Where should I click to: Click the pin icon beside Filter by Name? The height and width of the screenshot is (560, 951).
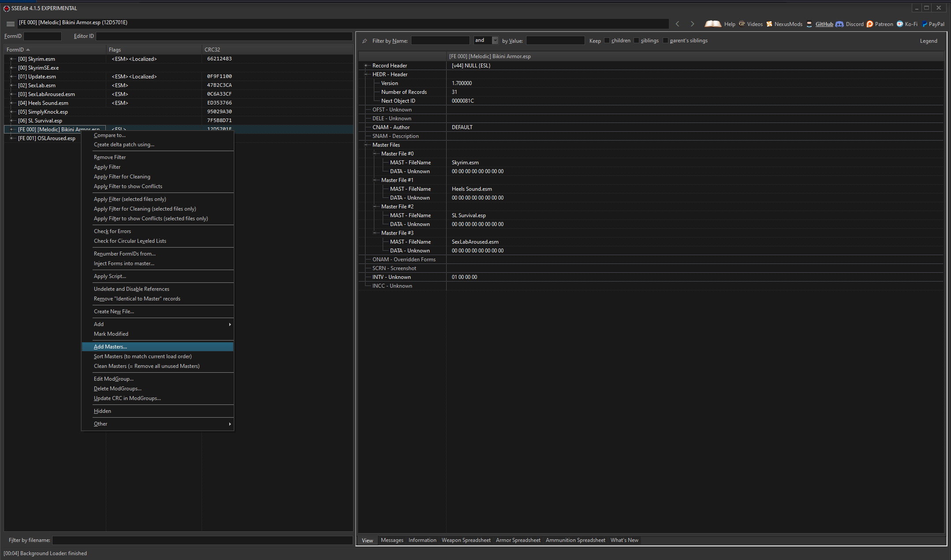coord(365,41)
